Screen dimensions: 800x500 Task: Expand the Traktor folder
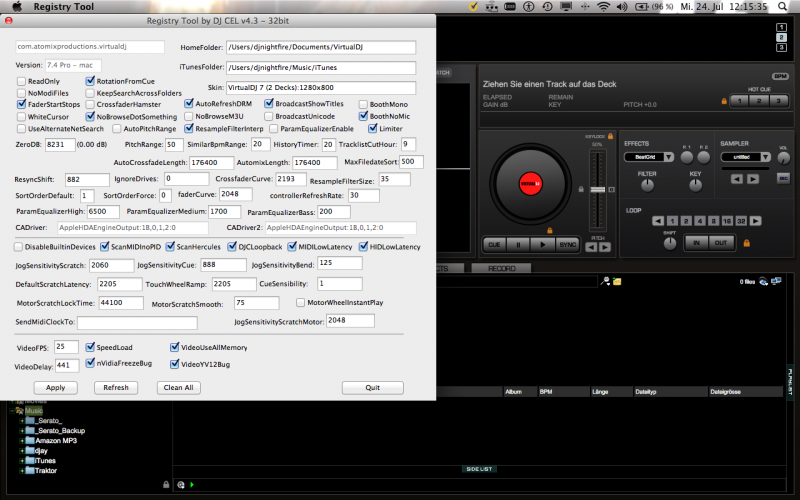click(21, 471)
